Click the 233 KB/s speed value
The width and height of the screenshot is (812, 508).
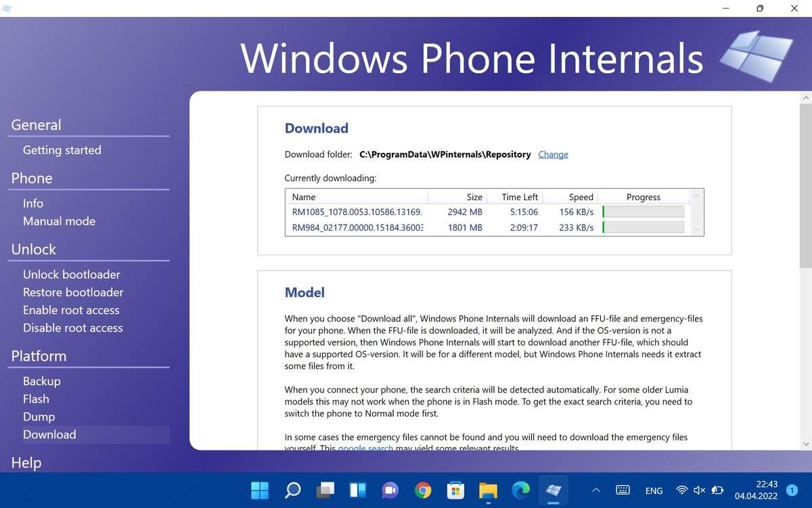coord(577,228)
